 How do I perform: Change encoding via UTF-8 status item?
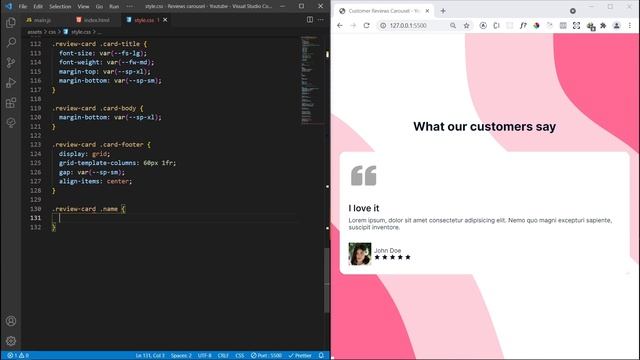pos(204,356)
